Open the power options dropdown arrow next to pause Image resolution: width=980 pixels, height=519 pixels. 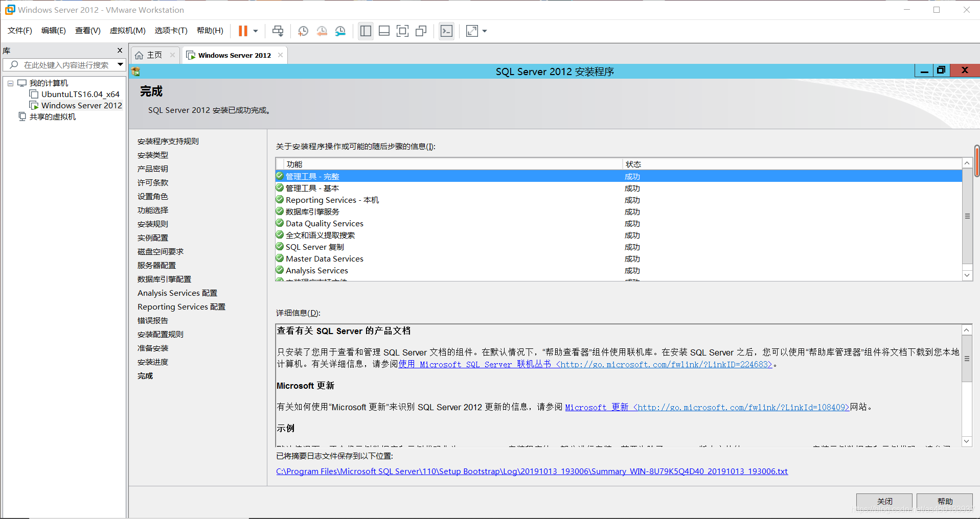tap(256, 31)
